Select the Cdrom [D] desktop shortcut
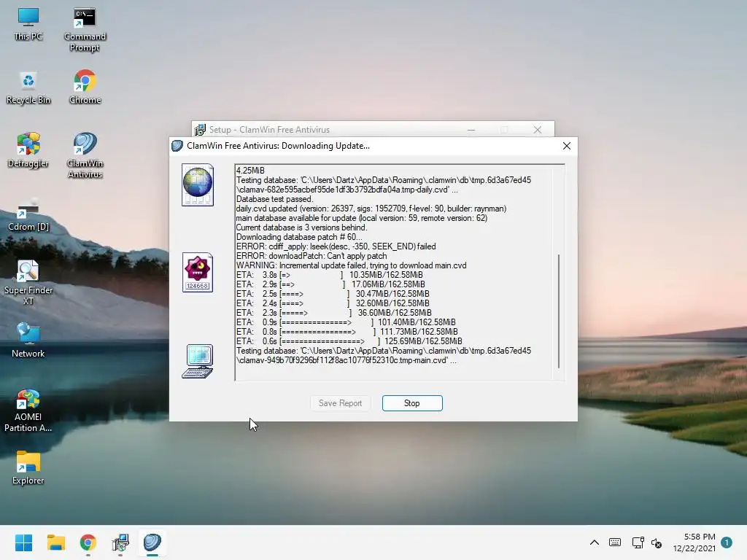Screen dimensions: 747x560 coord(28,214)
